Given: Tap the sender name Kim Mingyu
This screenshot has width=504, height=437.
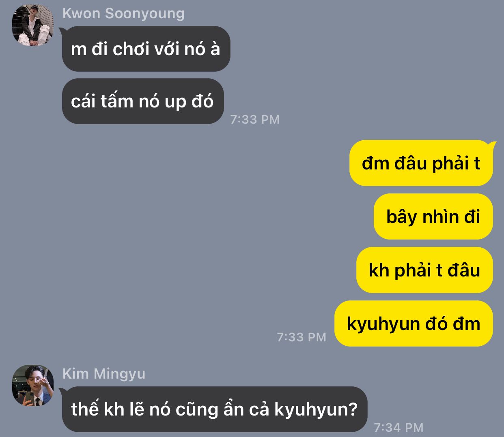Looking at the screenshot, I should coord(104,373).
